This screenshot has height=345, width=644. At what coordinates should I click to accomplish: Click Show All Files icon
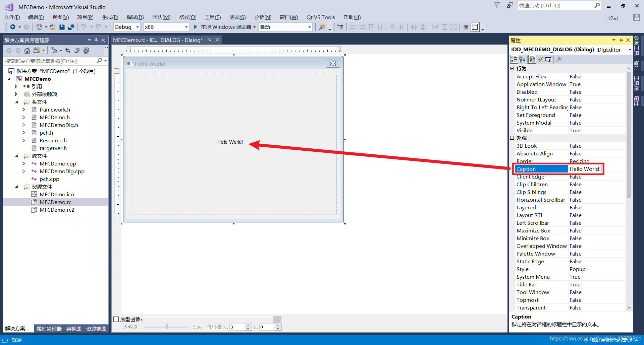(86, 51)
